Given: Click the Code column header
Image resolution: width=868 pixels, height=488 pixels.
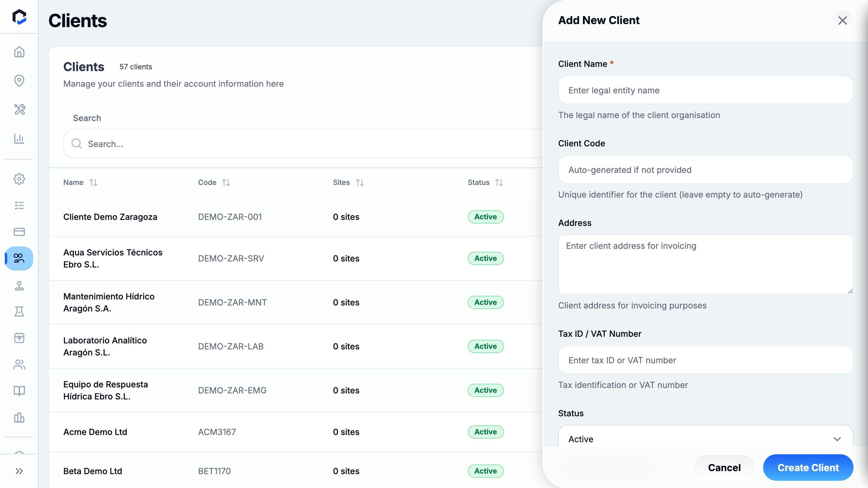Looking at the screenshot, I should click(x=207, y=183).
